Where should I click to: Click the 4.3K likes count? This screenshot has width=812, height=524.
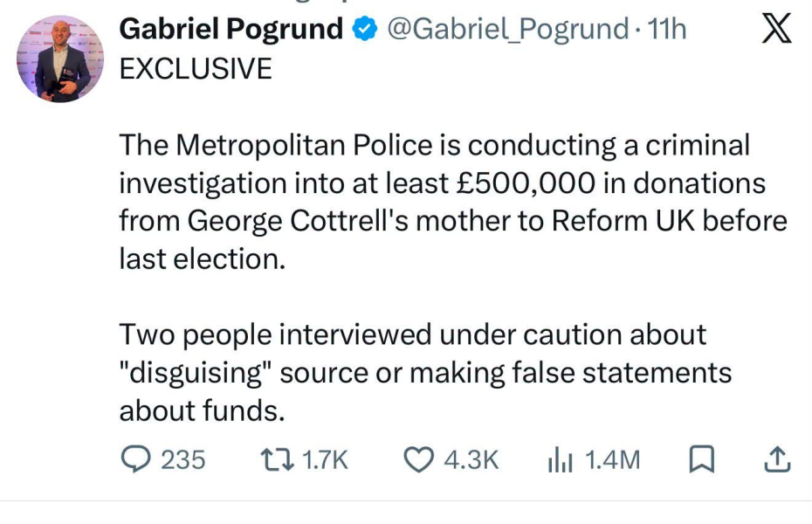471,459
